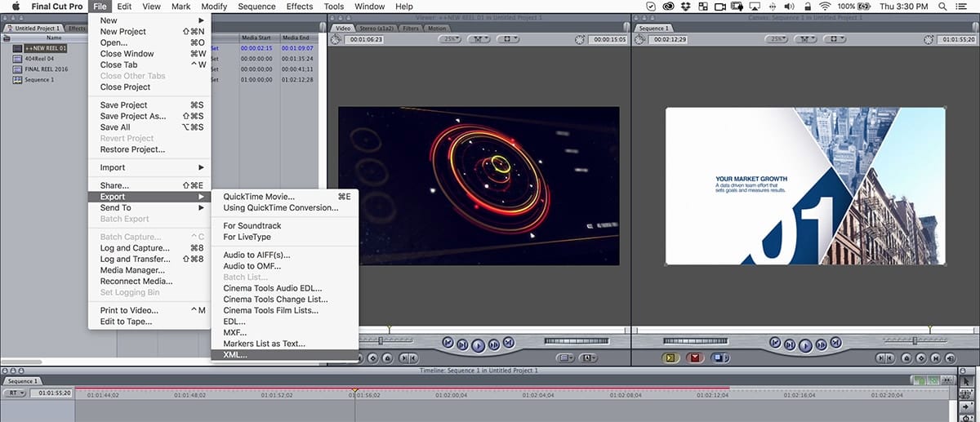The width and height of the screenshot is (980, 422).
Task: Click the Play button in the Viewer
Action: 479,344
